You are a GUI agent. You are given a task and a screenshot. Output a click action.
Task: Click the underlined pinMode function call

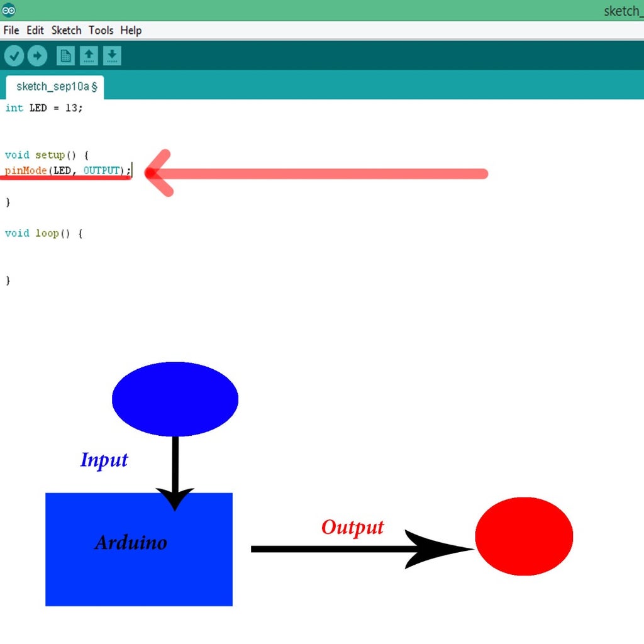click(24, 170)
